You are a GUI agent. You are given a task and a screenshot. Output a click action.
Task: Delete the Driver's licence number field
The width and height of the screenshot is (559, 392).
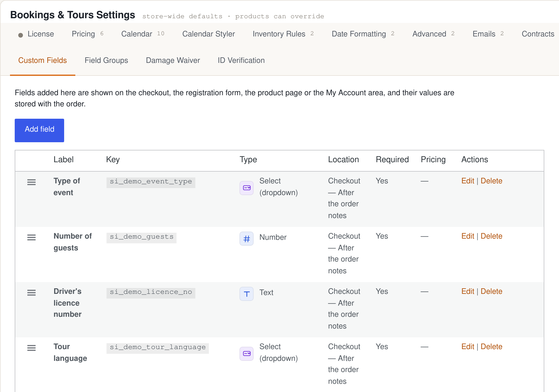(491, 292)
